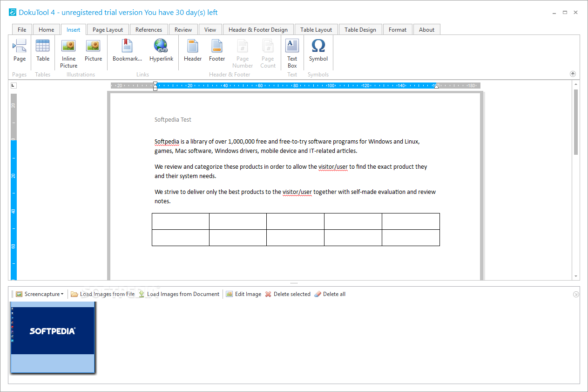Click the Page Count icon
588x392 pixels.
268,54
